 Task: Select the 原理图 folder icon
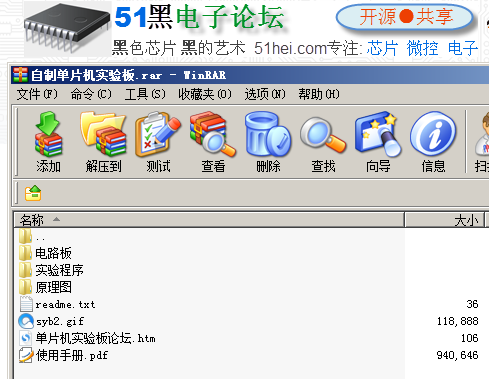point(25,287)
